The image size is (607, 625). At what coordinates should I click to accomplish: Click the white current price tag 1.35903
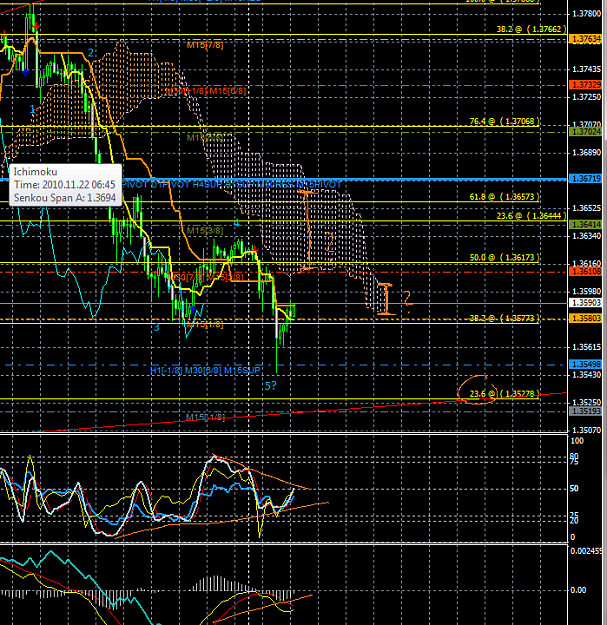click(585, 303)
